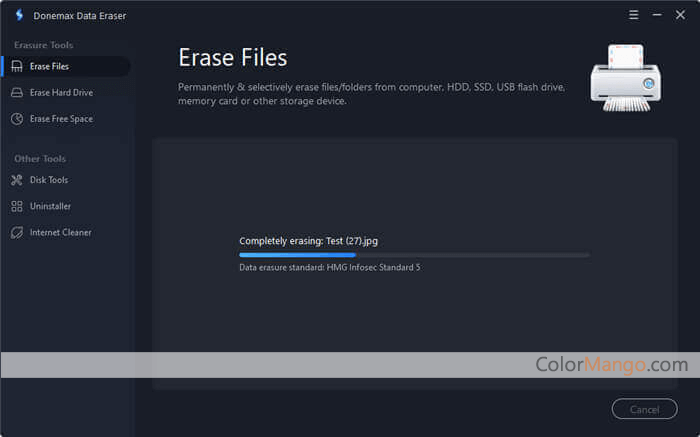Viewport: 700px width, 437px height.
Task: Click the 'Donemax Data Eraser' window title text
Action: click(x=78, y=16)
